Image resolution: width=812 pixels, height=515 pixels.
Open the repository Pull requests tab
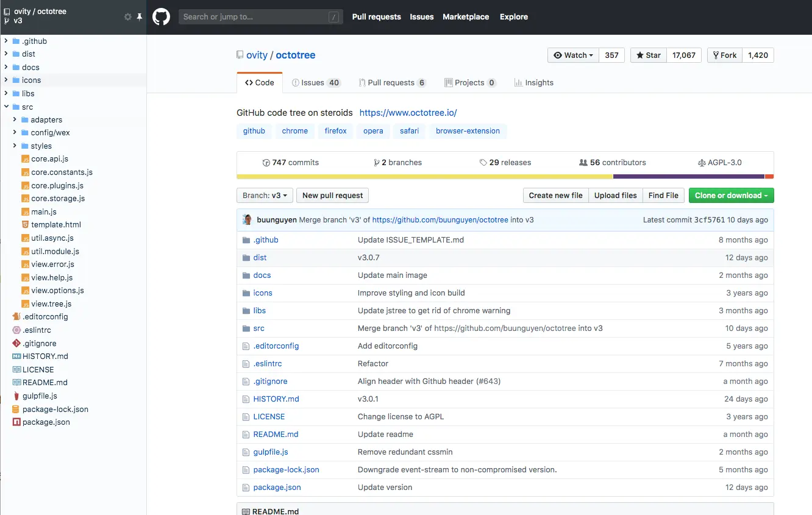(392, 83)
